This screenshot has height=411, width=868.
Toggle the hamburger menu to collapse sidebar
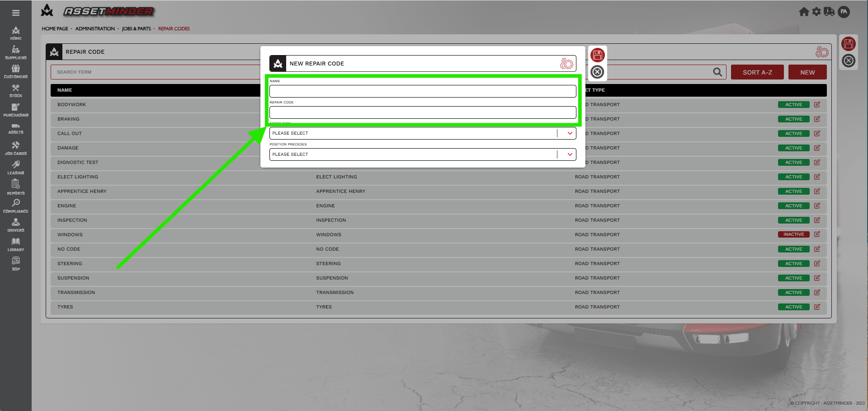click(16, 13)
